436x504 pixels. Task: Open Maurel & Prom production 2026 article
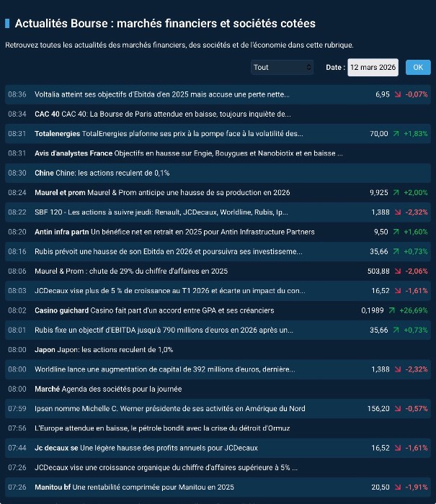click(x=162, y=192)
